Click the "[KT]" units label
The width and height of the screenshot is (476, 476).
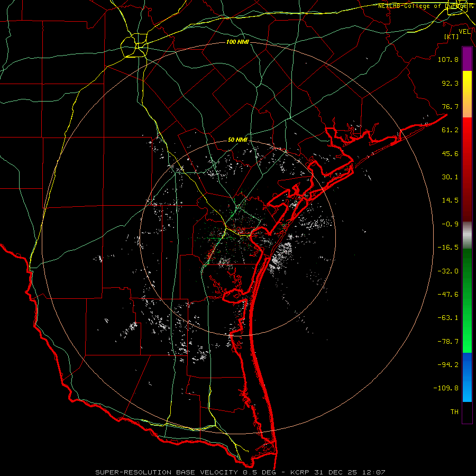point(452,36)
